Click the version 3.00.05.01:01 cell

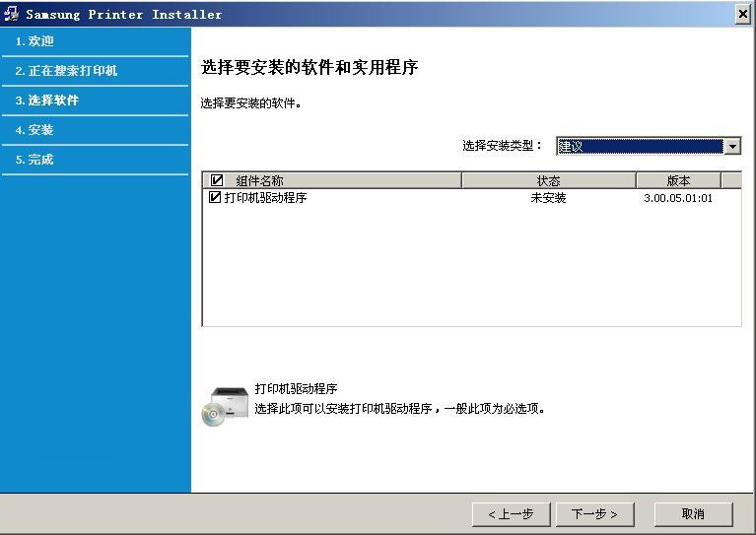click(x=678, y=198)
